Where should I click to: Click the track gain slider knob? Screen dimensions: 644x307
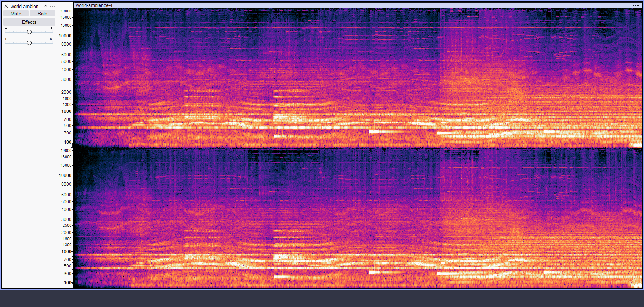click(x=29, y=32)
